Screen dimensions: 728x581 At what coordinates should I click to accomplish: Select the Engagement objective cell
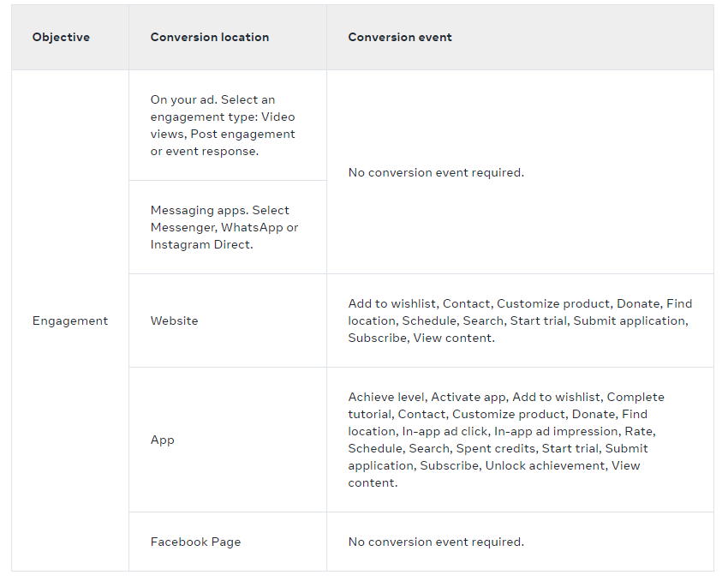tap(70, 320)
